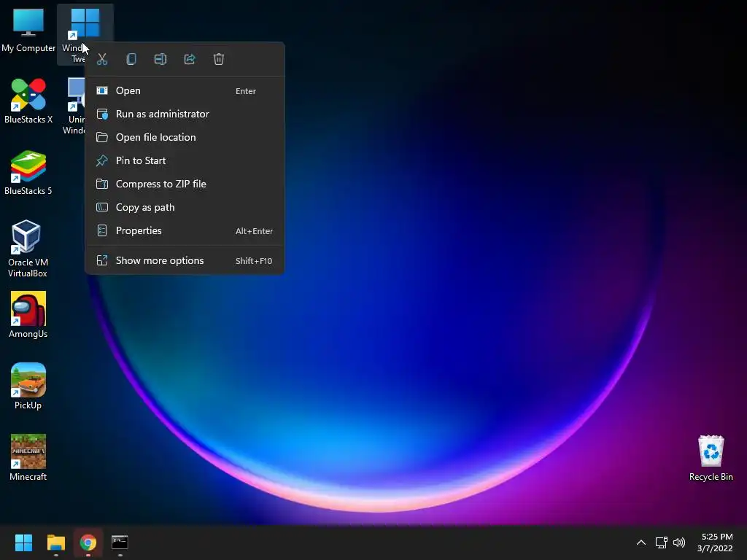
Task: Click the Share icon in context menu
Action: click(x=190, y=59)
